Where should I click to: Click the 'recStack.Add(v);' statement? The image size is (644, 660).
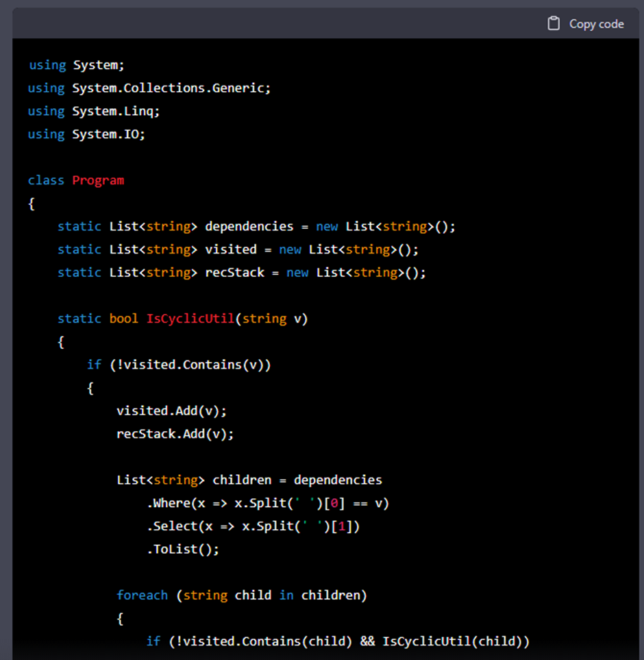[x=175, y=434]
